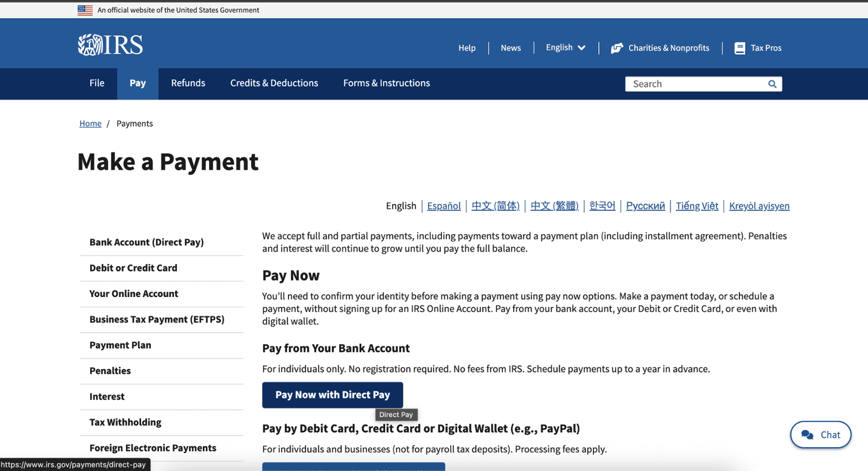This screenshot has width=868, height=471.
Task: Open Bank Account (Direct Pay) sidebar item
Action: tap(162, 242)
